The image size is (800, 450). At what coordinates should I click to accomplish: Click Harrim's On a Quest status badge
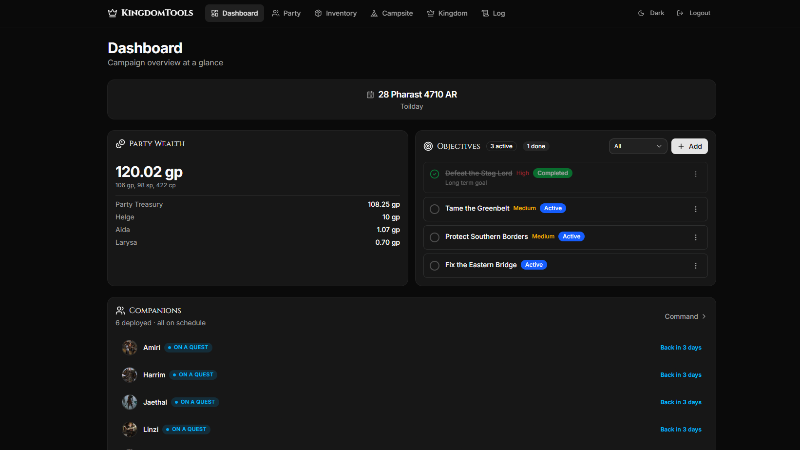pos(193,374)
